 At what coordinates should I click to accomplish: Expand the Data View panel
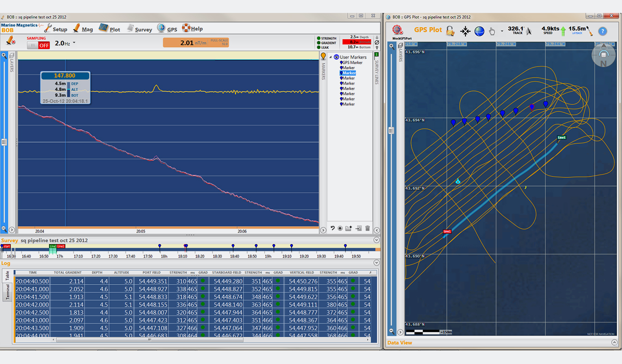614,342
